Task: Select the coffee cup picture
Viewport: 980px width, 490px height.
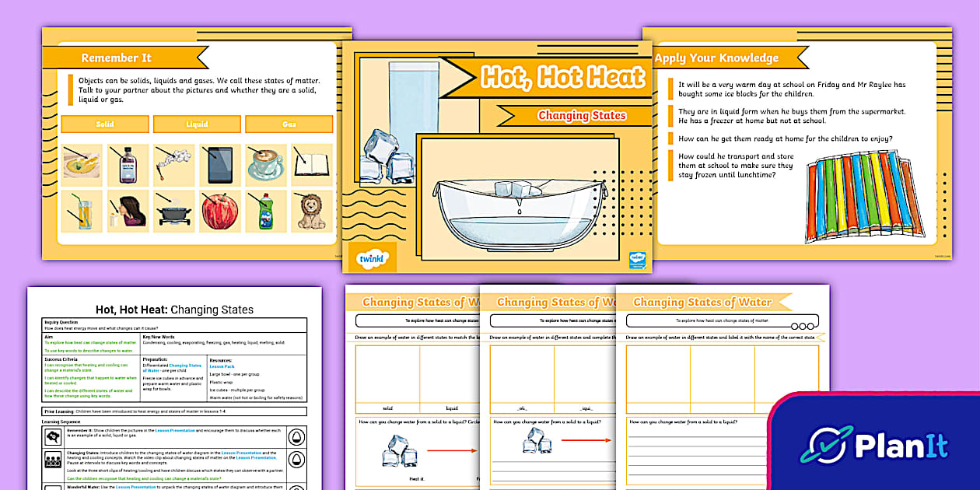Action: 265,165
